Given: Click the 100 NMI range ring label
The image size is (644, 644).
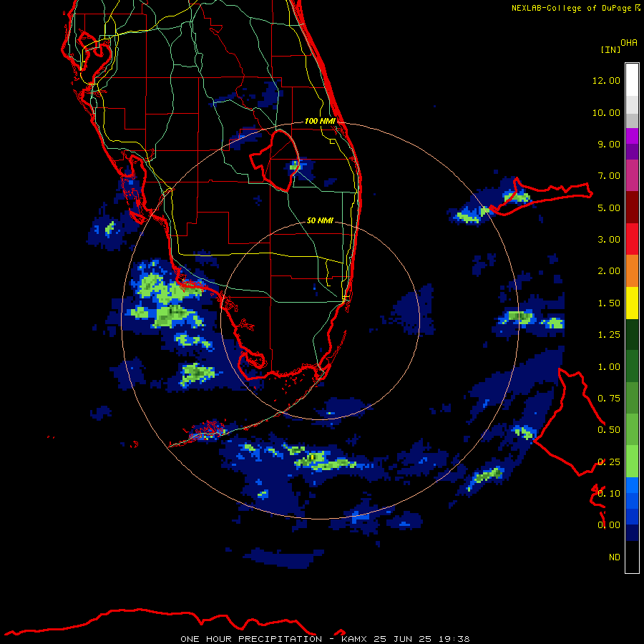Looking at the screenshot, I should pos(320,121).
